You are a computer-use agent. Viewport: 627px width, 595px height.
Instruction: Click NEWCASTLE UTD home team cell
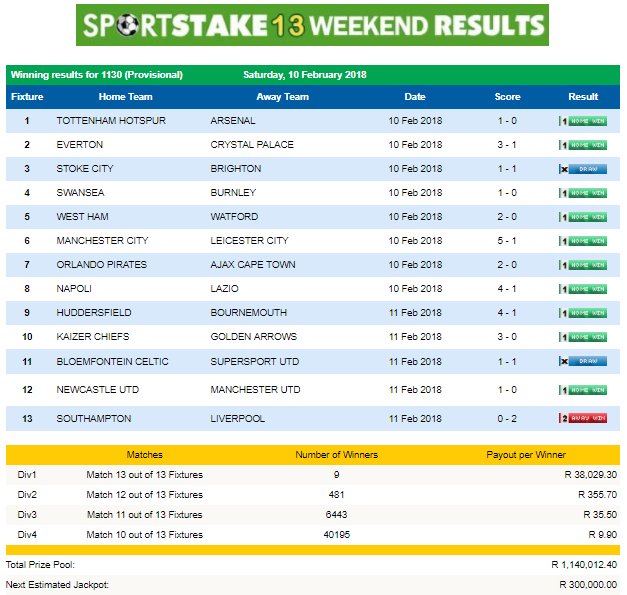click(x=98, y=389)
